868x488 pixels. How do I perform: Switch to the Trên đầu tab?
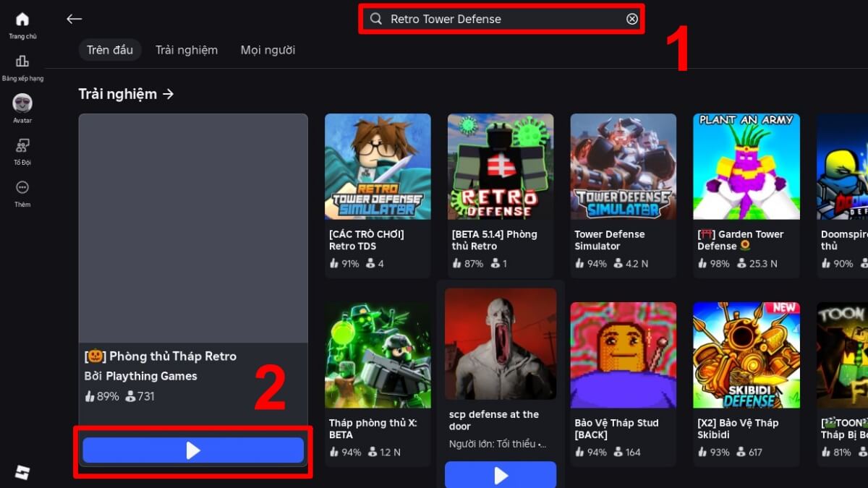pos(110,50)
